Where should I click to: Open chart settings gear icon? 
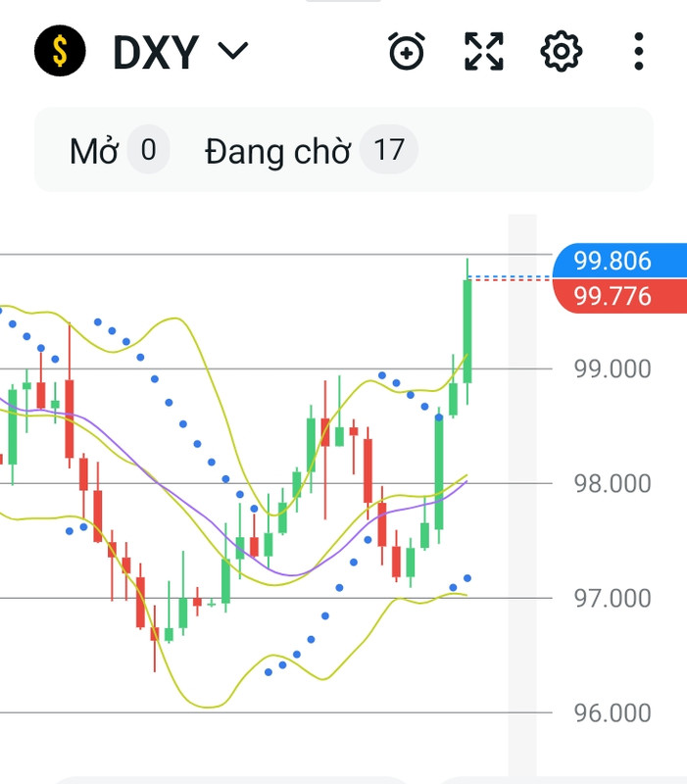pyautogui.click(x=561, y=51)
